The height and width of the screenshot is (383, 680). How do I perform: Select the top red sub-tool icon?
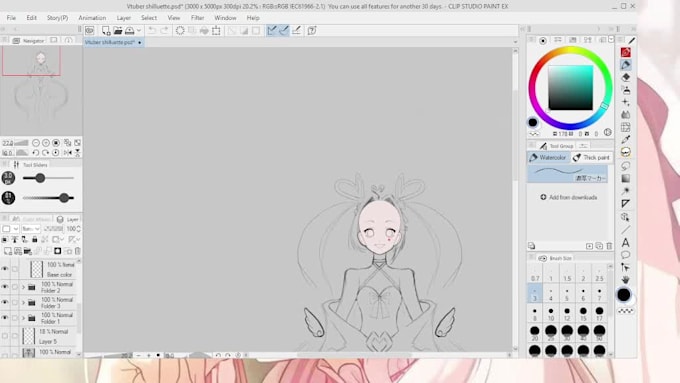[626, 52]
